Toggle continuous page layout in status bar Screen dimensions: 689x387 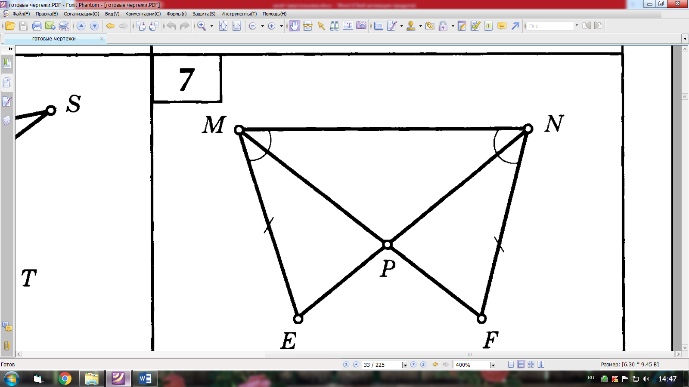(x=521, y=365)
